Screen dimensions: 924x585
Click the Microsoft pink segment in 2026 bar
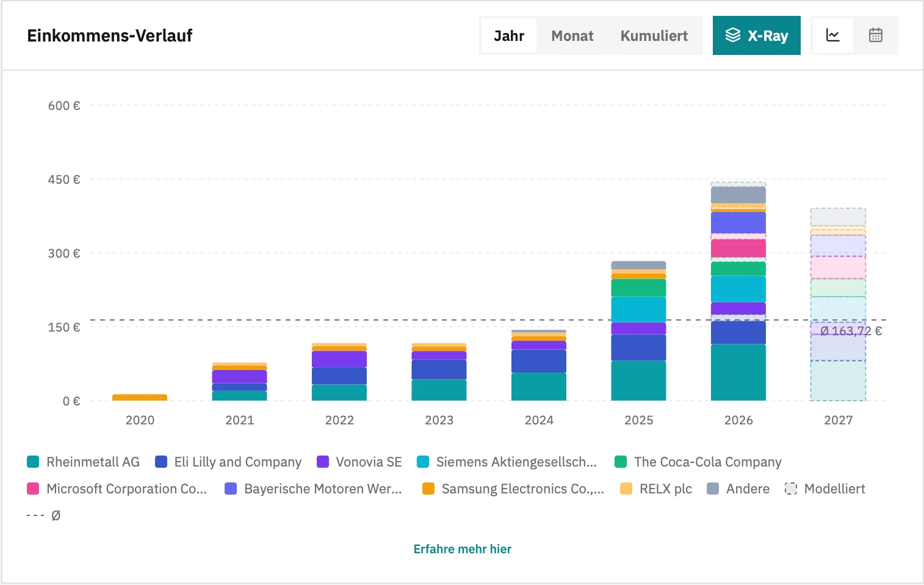tap(738, 248)
